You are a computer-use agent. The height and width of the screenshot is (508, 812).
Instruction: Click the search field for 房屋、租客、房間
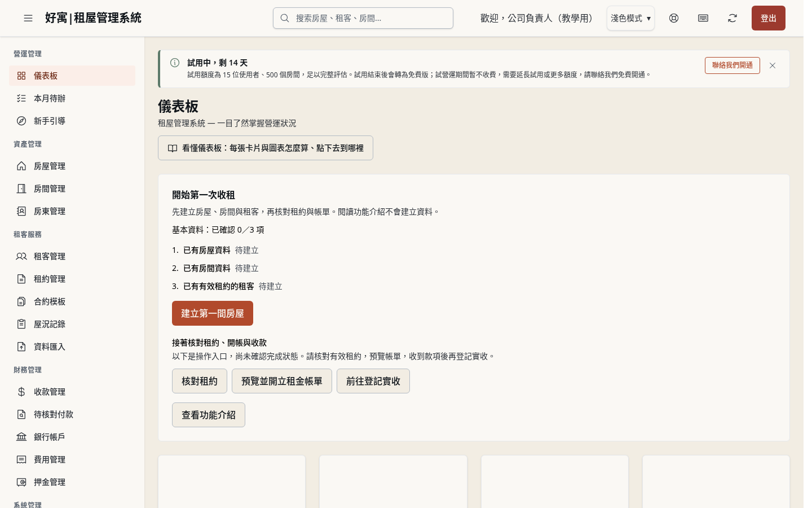[363, 18]
